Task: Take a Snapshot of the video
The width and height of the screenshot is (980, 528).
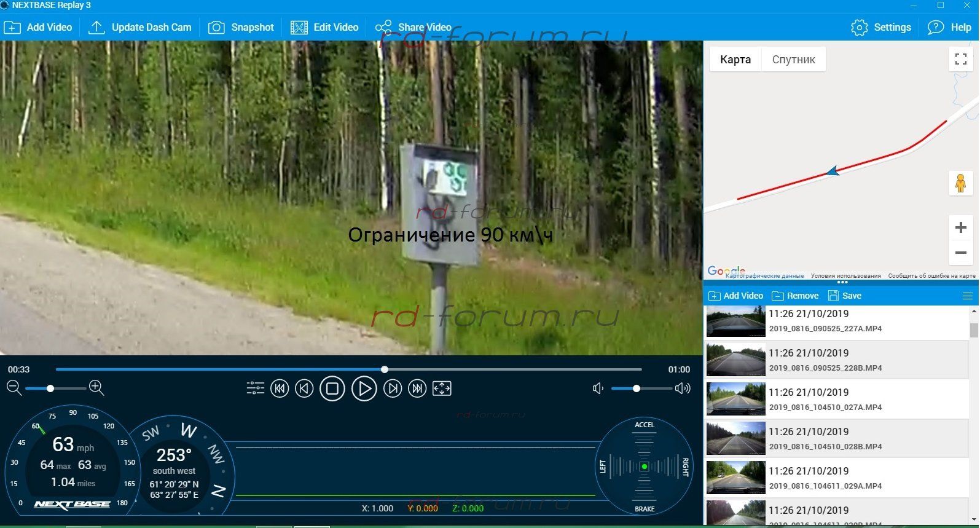Action: pos(241,28)
